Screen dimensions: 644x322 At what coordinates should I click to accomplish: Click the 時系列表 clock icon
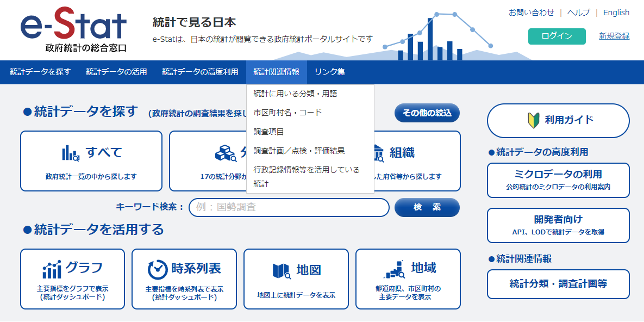point(158,269)
